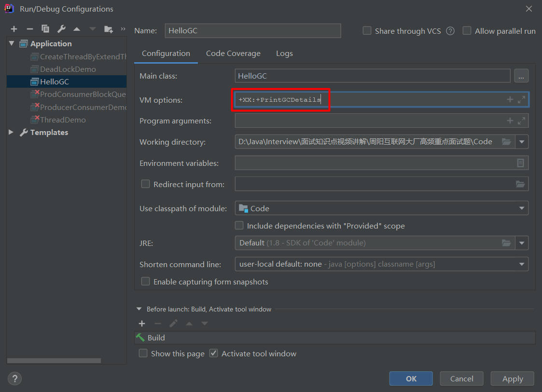Expand the Templates tree node
The image size is (542, 392).
[11, 132]
